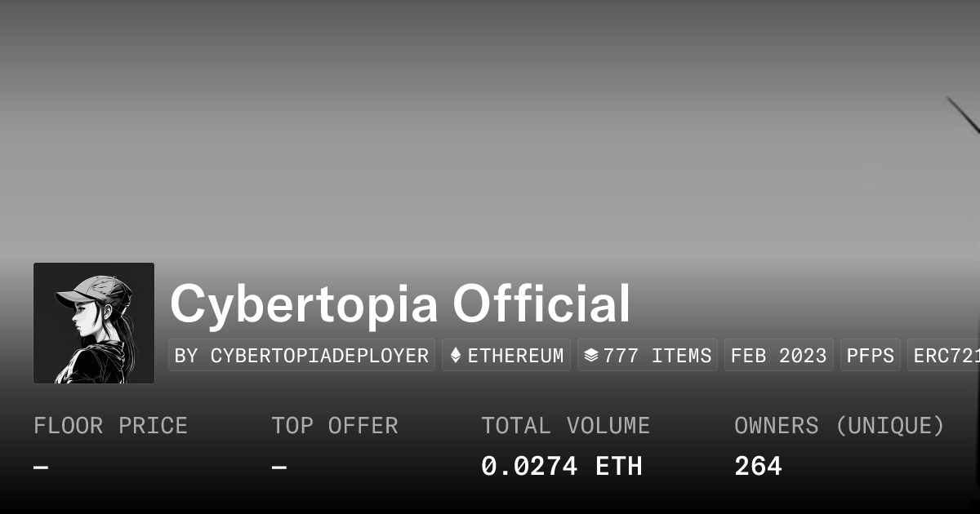Click the TOTAL VOLUME label
Image resolution: width=980 pixels, height=514 pixels.
tap(565, 426)
